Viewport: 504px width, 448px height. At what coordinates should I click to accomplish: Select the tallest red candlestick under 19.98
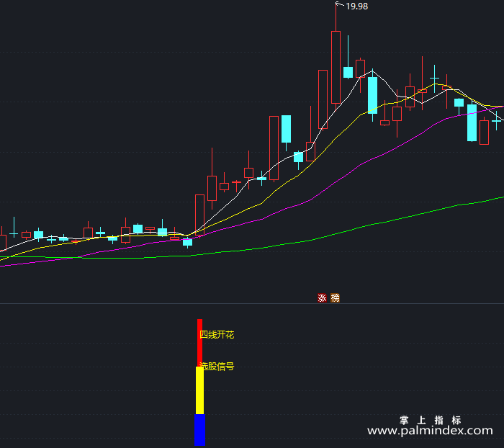point(336,67)
